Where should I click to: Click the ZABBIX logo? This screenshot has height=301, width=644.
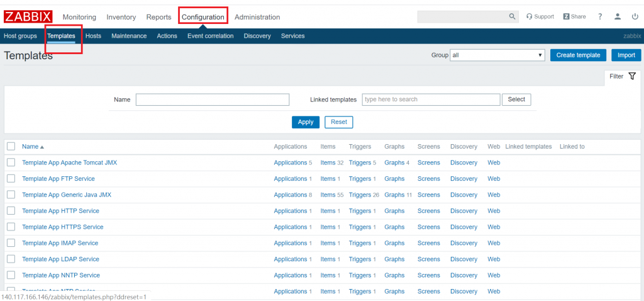[28, 17]
